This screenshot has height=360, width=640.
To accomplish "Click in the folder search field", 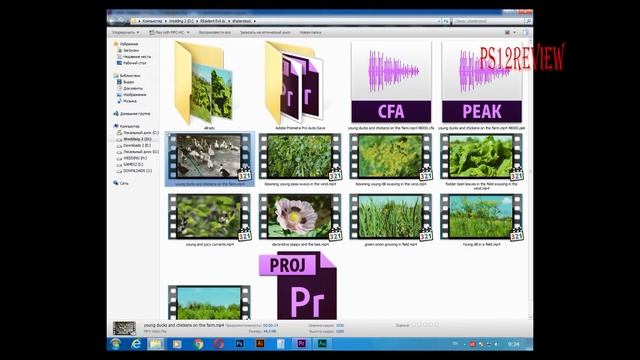I will coord(489,21).
